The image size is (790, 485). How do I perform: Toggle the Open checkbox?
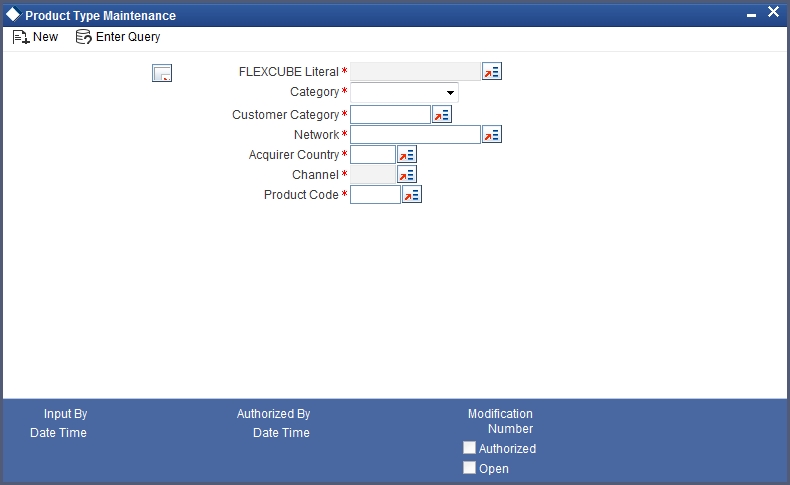469,467
